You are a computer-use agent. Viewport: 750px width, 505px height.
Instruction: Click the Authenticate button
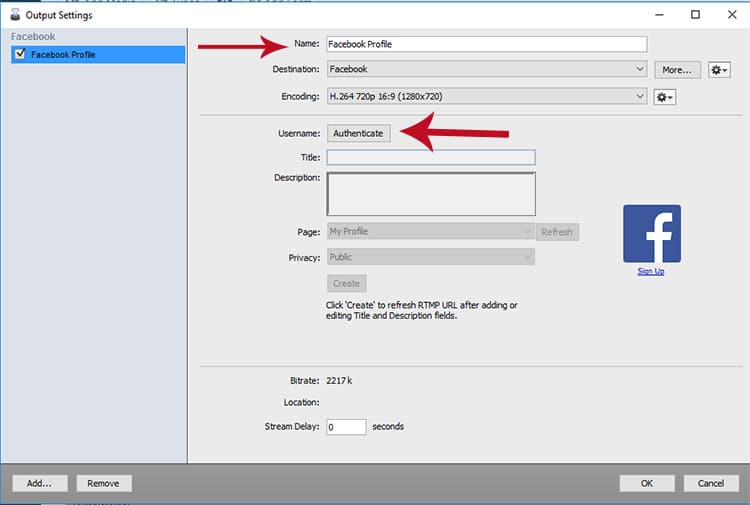click(x=358, y=133)
